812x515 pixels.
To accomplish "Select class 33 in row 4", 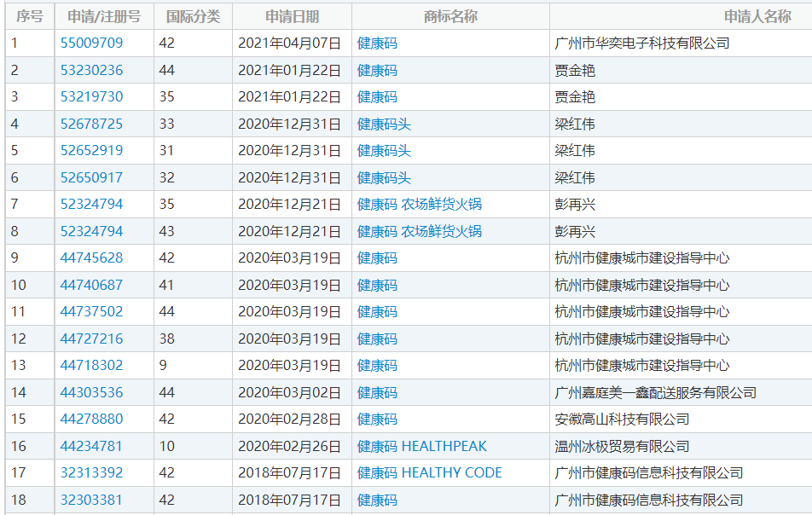I will [167, 124].
